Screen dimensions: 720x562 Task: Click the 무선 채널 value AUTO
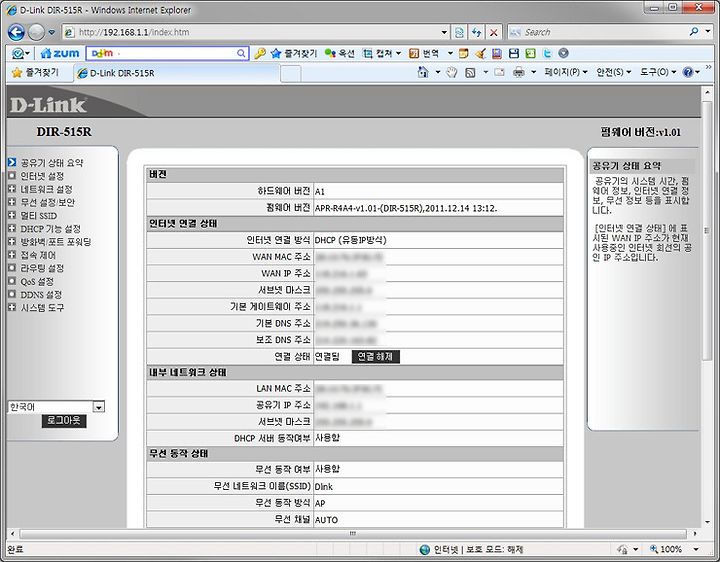tap(326, 520)
